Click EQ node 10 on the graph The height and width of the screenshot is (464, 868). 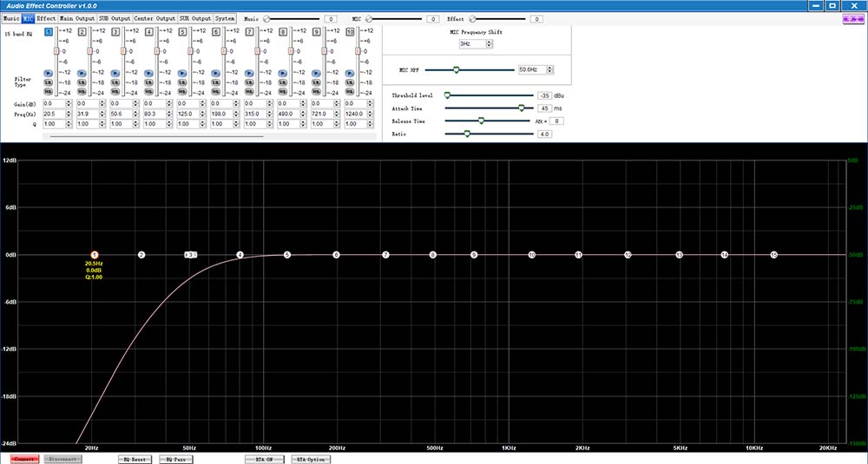tap(531, 255)
